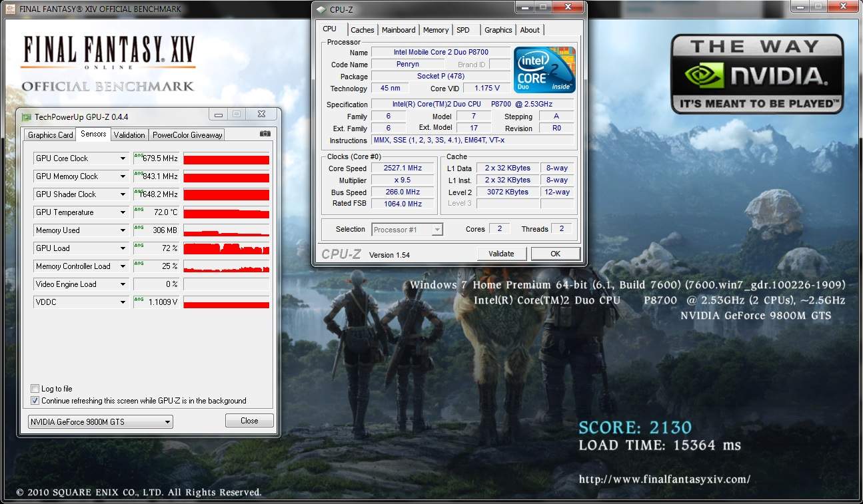863x504 pixels.
Task: Click the Intel Core 2 Duo logo
Action: click(544, 70)
